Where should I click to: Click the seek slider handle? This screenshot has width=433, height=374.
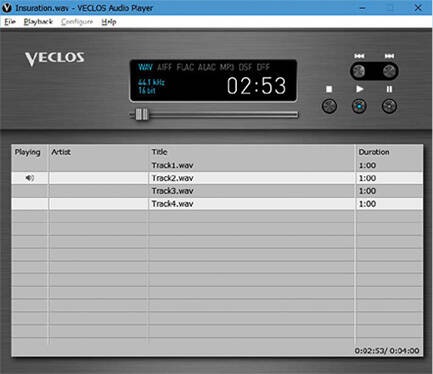pos(141,114)
